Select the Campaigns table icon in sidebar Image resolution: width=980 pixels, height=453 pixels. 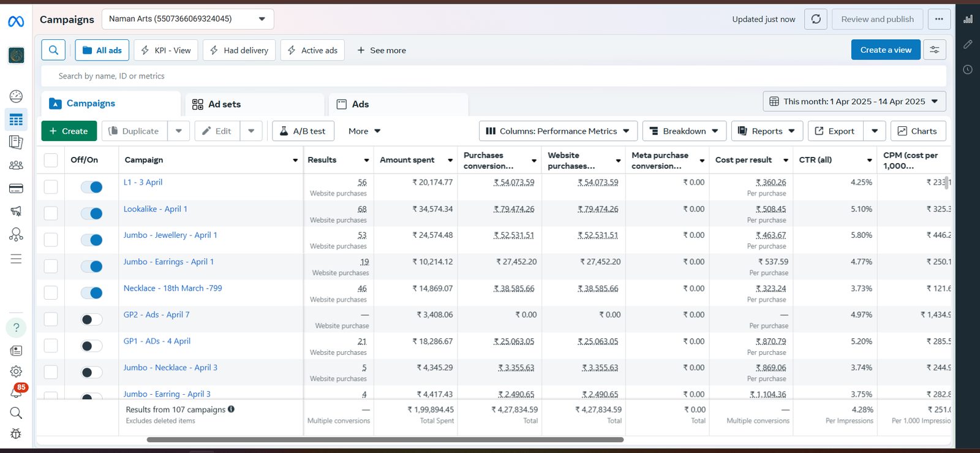click(x=16, y=120)
